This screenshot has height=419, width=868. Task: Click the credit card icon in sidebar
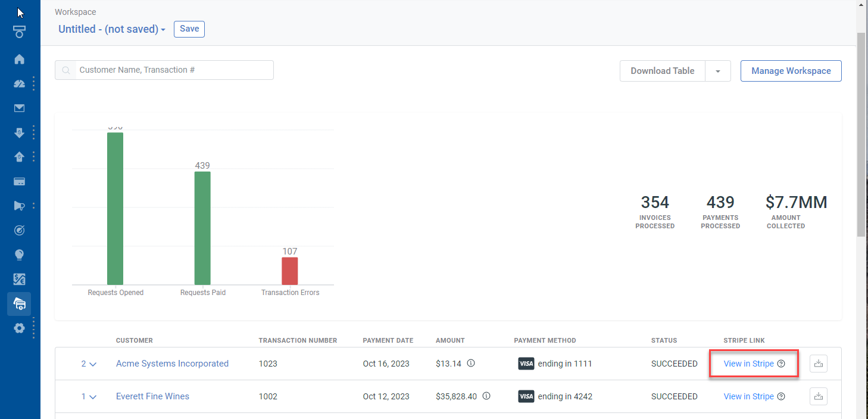[x=19, y=181]
